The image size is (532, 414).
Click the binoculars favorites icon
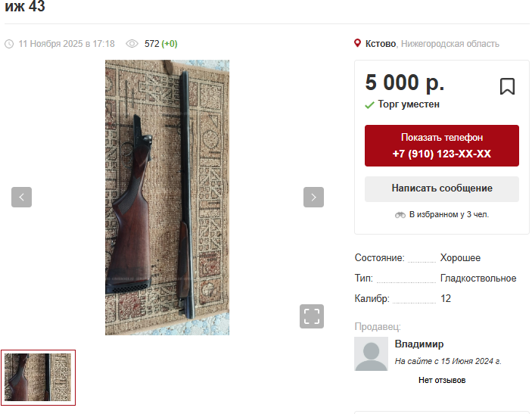tap(400, 215)
